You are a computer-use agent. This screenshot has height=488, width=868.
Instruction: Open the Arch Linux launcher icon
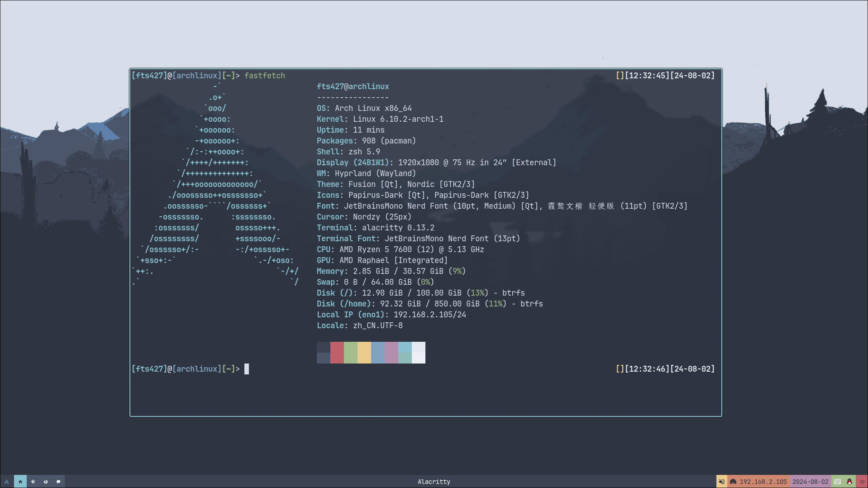(6, 482)
